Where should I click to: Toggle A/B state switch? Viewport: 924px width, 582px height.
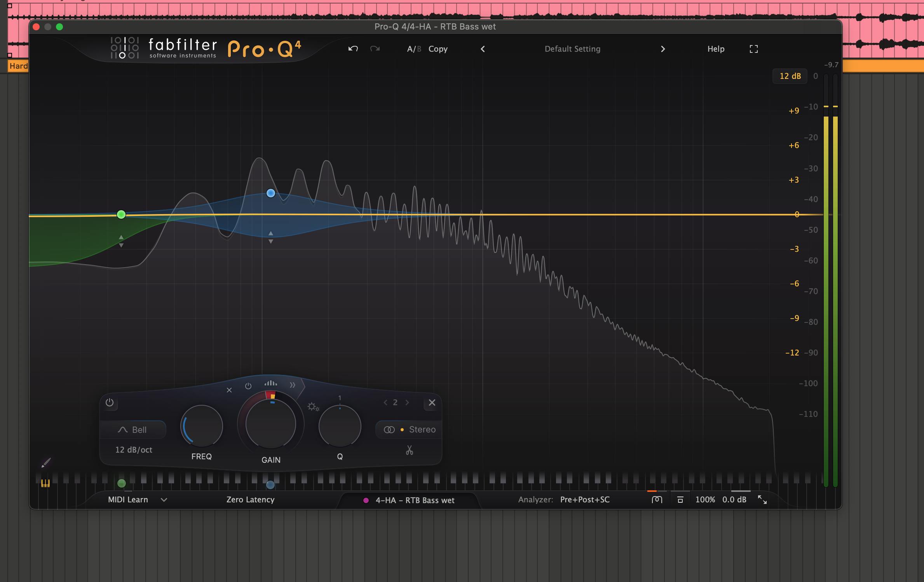tap(413, 49)
